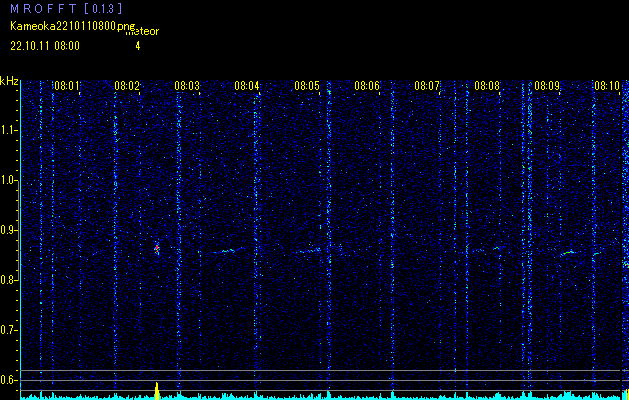Click the meteor count value 4
The height and width of the screenshot is (400, 629).
click(x=138, y=46)
